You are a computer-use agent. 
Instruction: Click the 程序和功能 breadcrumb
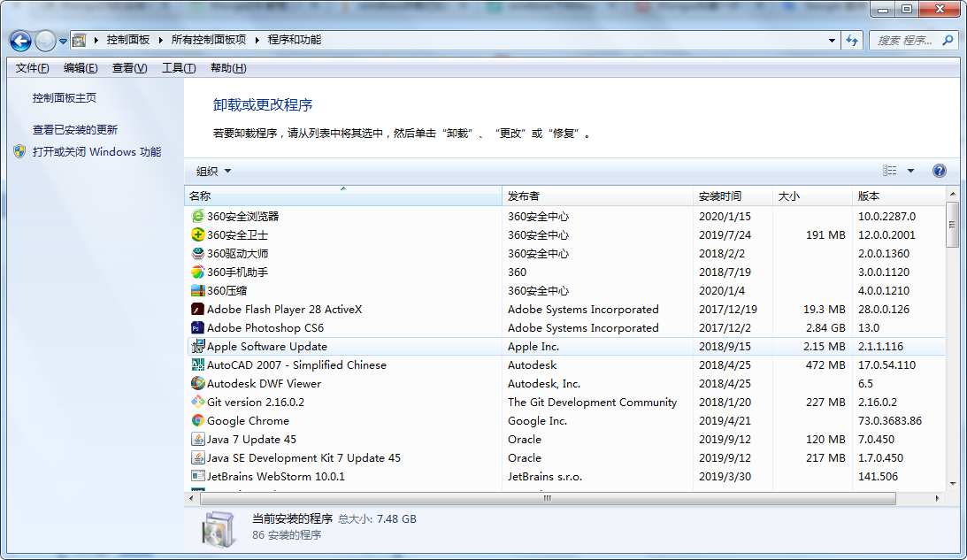click(x=295, y=40)
